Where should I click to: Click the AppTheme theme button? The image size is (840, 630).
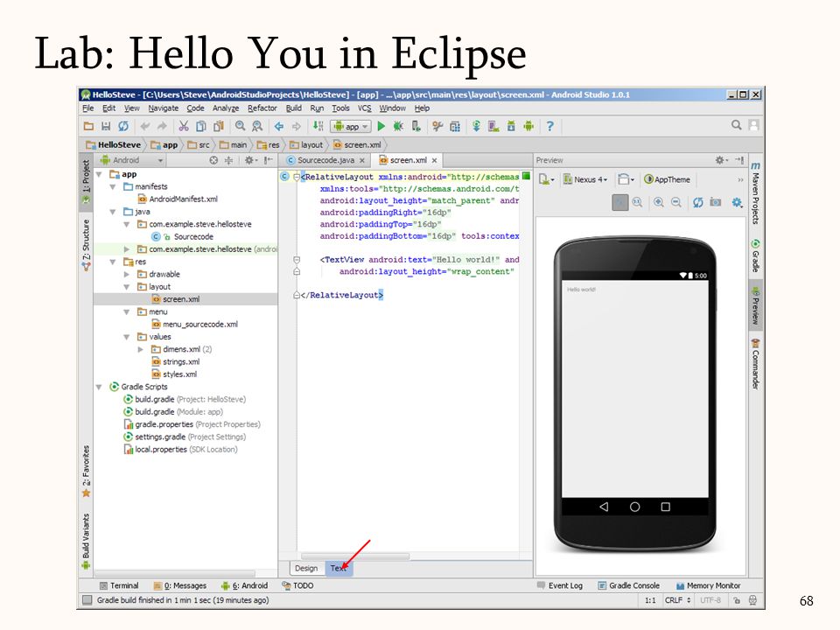pyautogui.click(x=667, y=179)
